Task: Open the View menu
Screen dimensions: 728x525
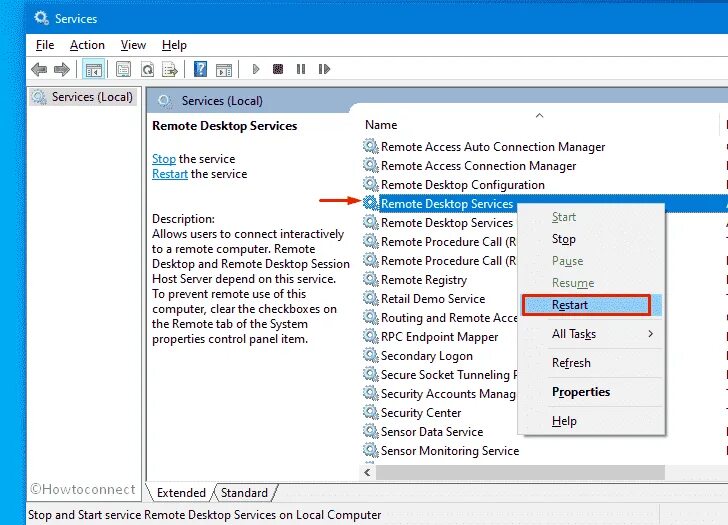Action: pos(133,45)
